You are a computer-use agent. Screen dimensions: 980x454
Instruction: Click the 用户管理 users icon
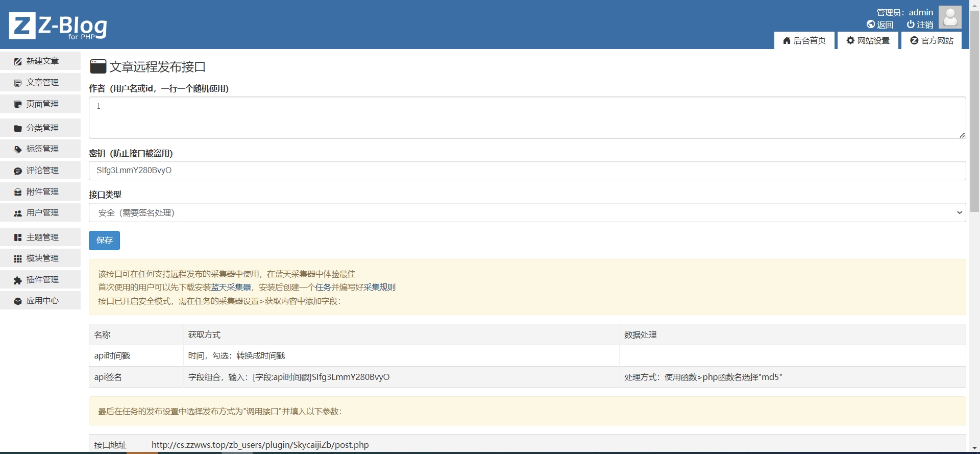[x=18, y=213]
